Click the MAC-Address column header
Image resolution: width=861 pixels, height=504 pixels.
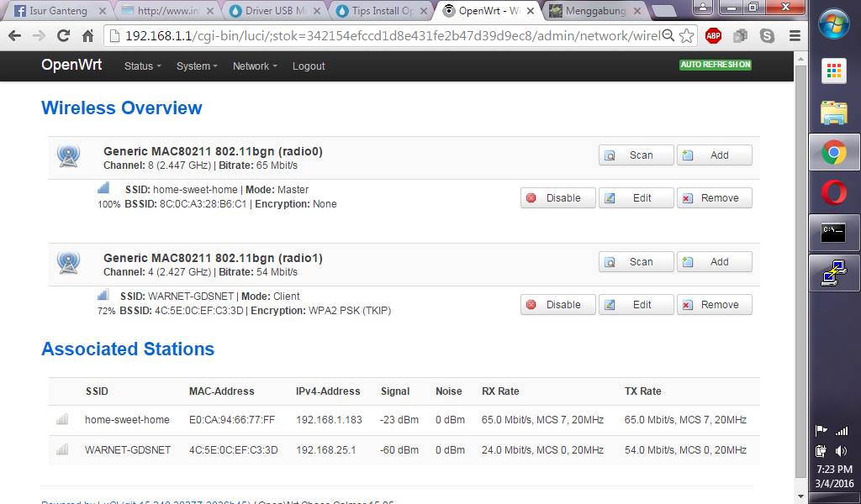221,391
